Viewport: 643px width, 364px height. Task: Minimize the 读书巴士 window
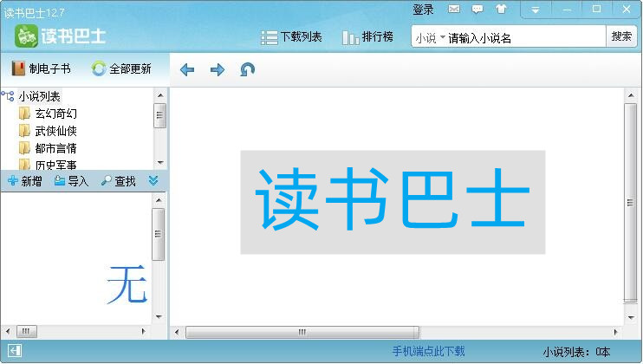[567, 10]
